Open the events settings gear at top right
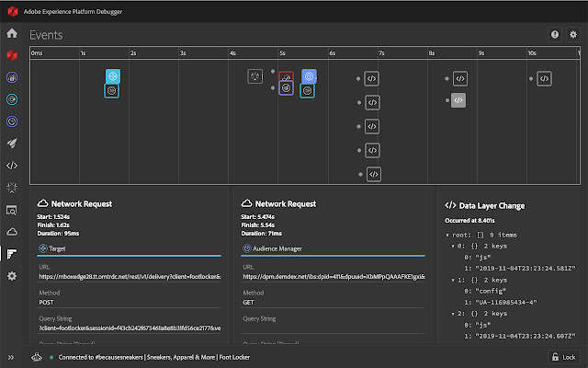Viewport: 588px width, 368px height. coord(573,34)
